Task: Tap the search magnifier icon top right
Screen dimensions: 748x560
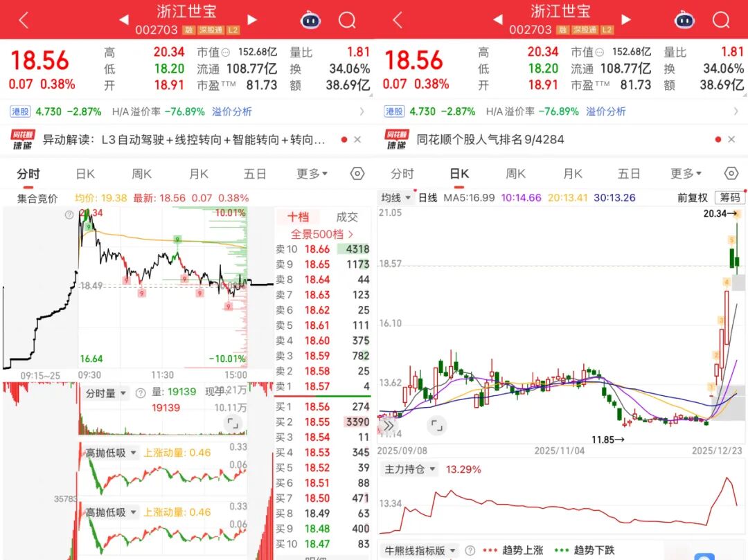Action: 721,21
